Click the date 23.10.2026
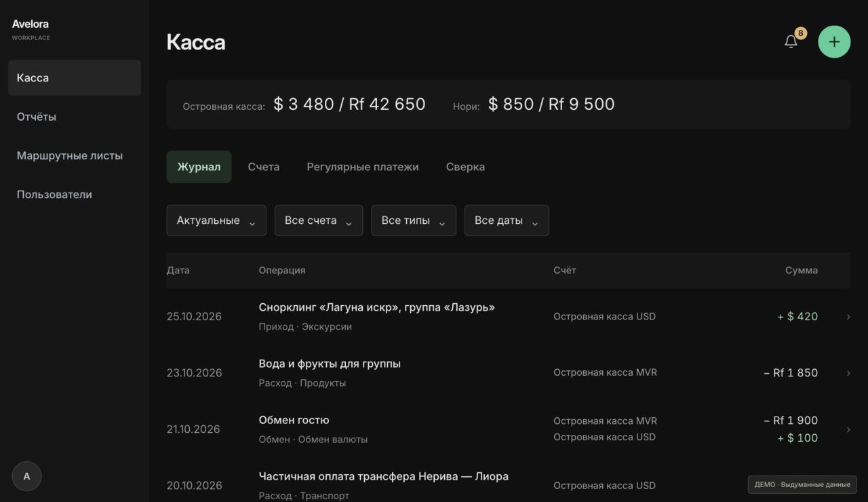 coord(194,373)
